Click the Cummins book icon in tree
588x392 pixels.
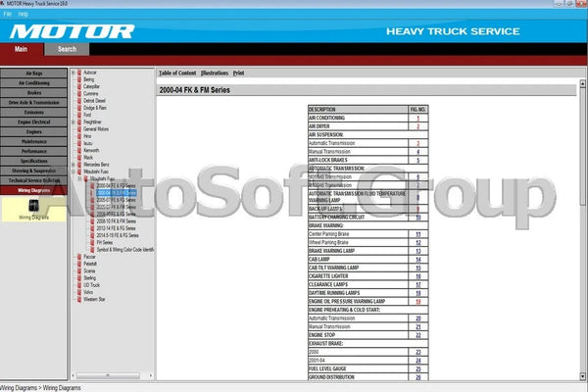(78, 93)
